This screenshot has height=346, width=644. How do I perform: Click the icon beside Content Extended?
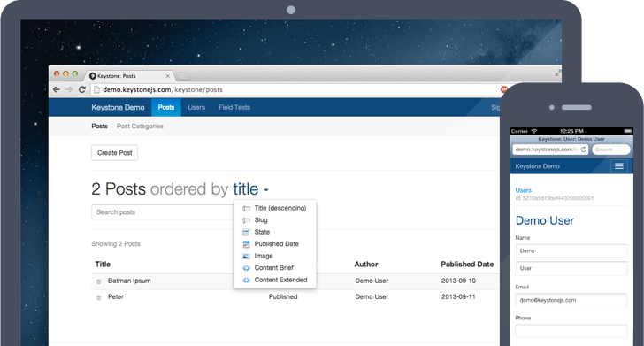[246, 280]
